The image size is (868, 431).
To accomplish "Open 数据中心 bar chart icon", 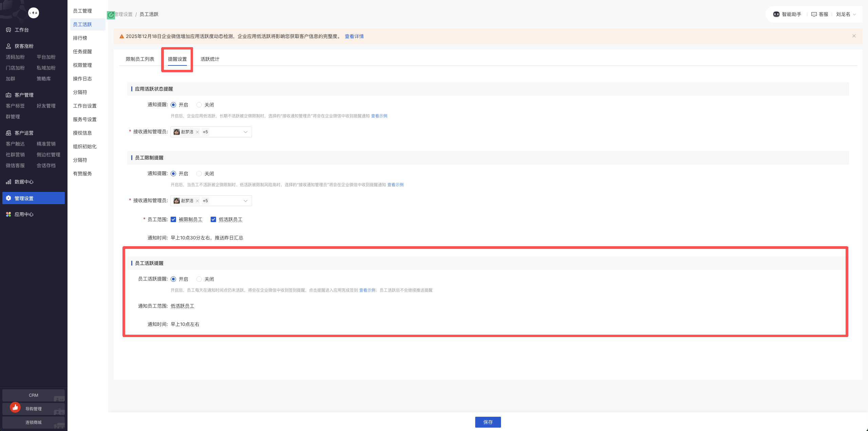I will [8, 182].
